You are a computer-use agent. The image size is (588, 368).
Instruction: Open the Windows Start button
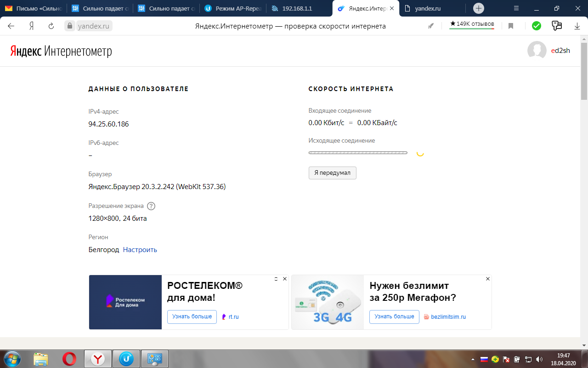[12, 358]
